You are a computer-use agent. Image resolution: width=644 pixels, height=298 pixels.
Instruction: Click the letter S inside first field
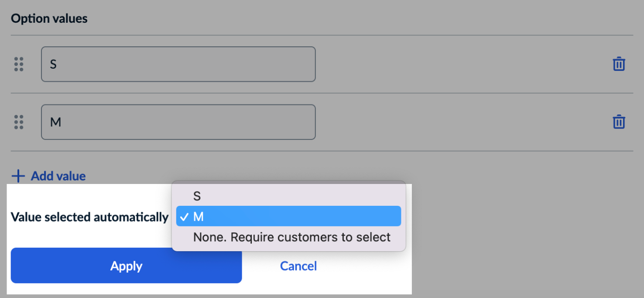[54, 64]
